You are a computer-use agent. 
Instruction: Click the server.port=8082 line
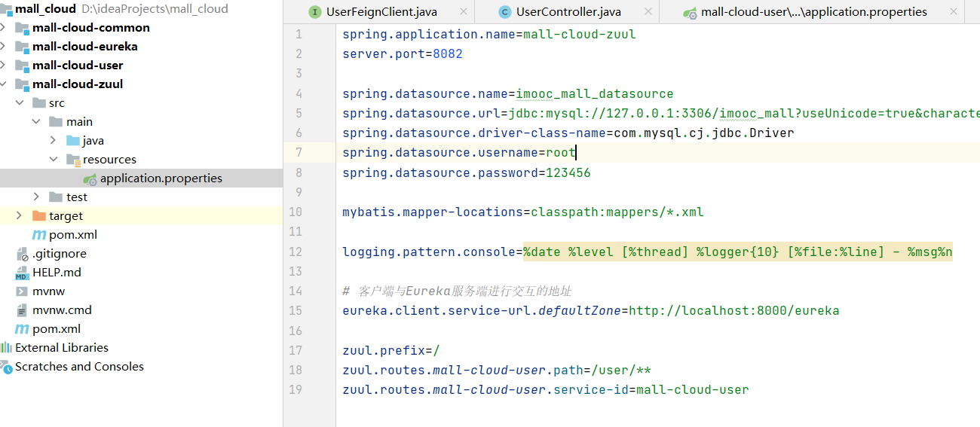click(403, 54)
